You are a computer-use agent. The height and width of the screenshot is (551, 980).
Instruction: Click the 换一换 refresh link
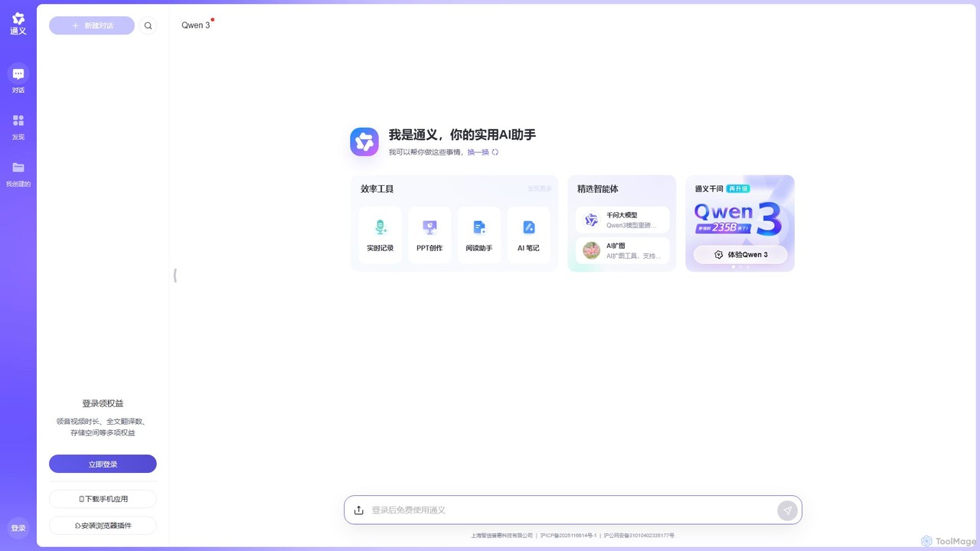point(483,152)
